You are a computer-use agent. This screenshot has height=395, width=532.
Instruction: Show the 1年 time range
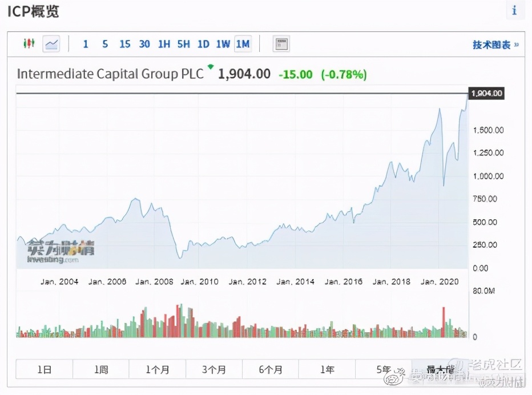[x=327, y=369]
